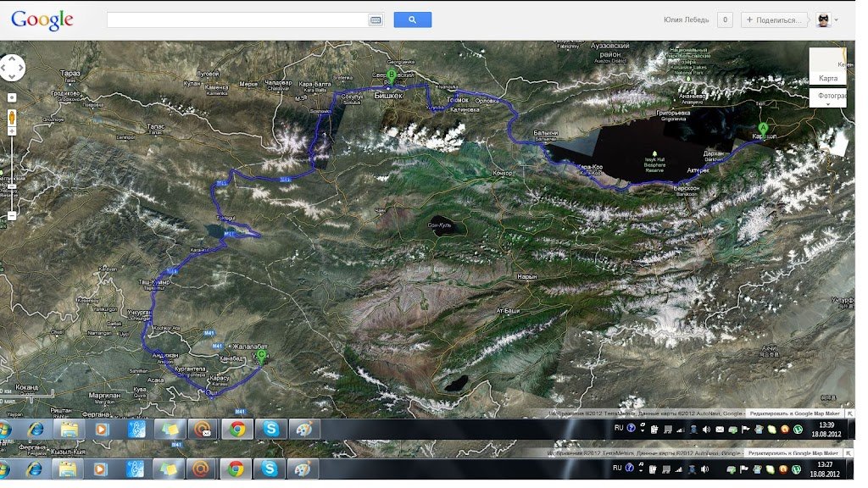
Task: Open Skype from the upper taskbar
Action: (x=270, y=429)
